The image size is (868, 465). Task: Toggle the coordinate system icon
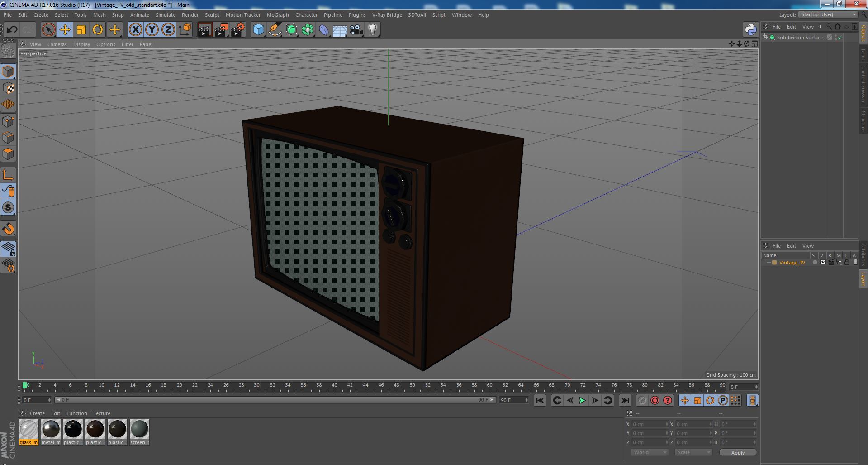(x=185, y=30)
